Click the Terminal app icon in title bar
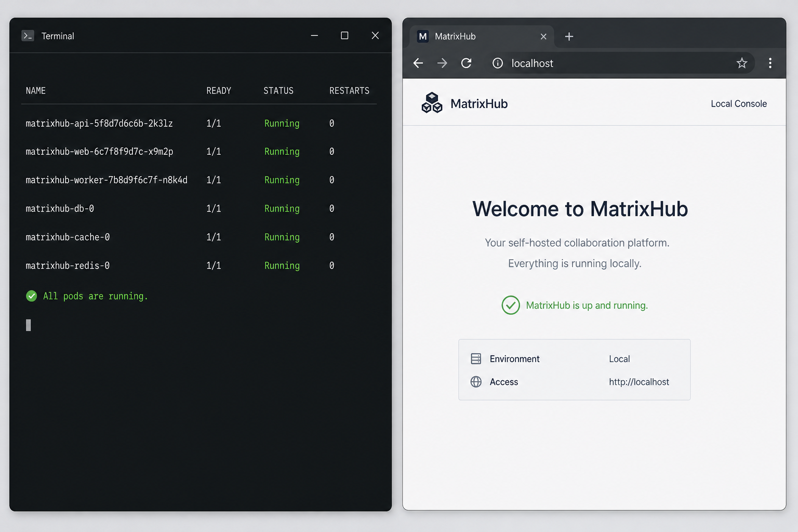The height and width of the screenshot is (532, 798). point(28,36)
